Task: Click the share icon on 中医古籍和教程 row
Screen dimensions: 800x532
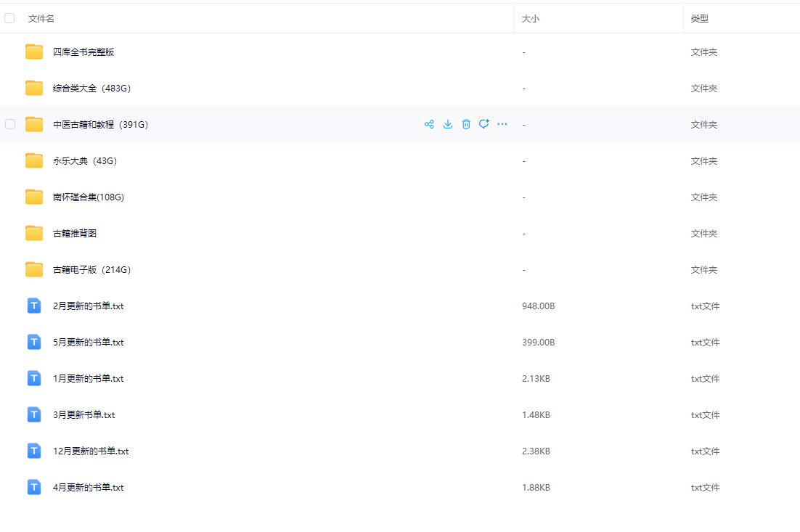Action: [x=429, y=124]
